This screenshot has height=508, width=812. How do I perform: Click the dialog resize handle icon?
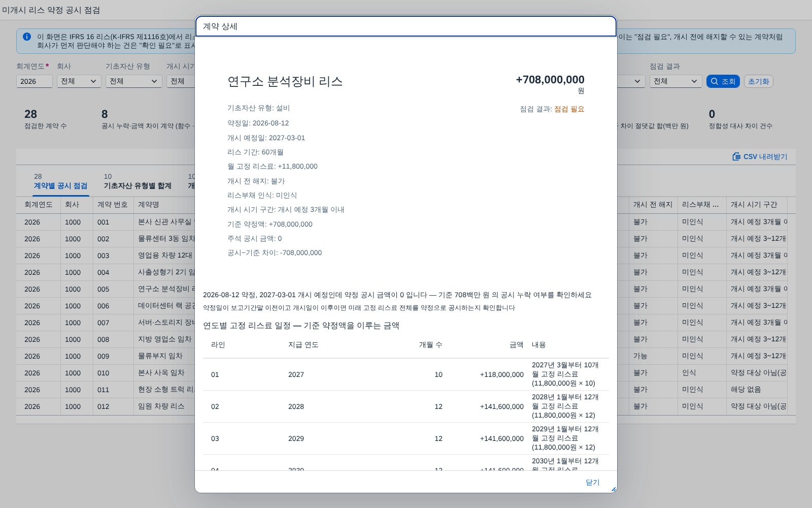click(x=613, y=489)
